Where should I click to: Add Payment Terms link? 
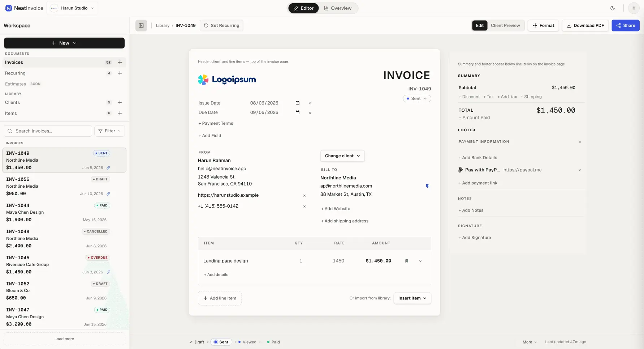[x=216, y=123]
